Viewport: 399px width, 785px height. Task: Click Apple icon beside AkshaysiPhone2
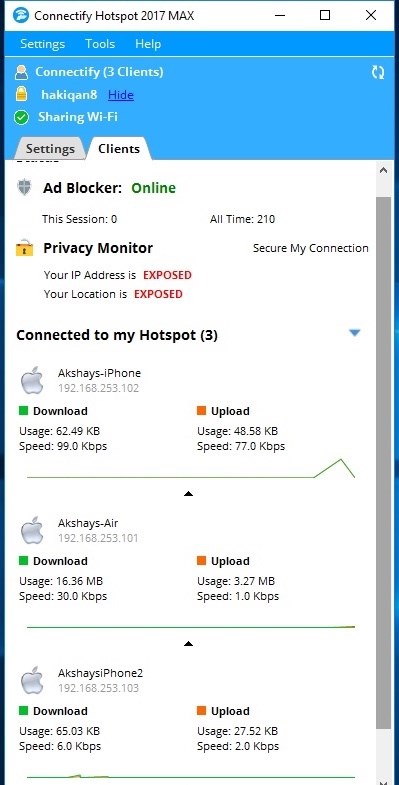click(x=32, y=680)
